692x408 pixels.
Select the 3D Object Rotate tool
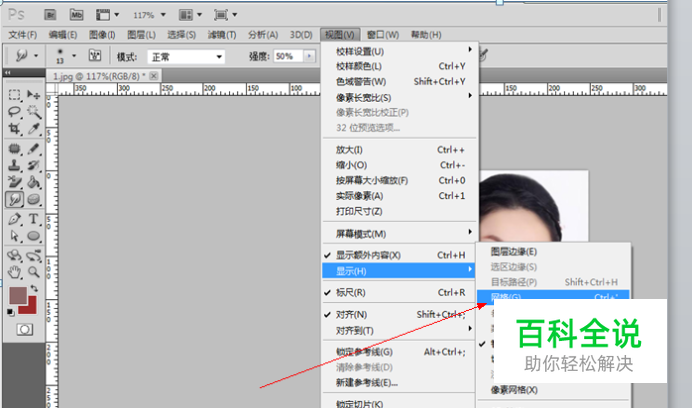click(14, 256)
